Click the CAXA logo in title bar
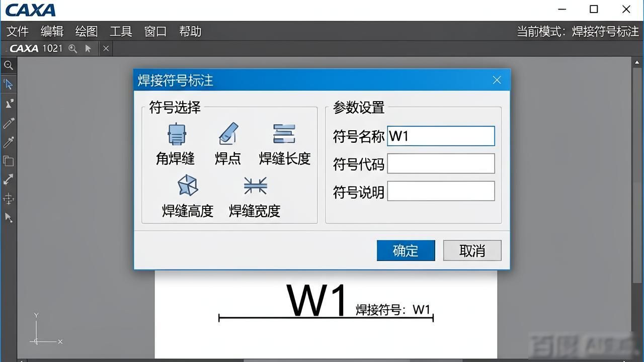Screen dimensions: 644x362 pos(31,10)
